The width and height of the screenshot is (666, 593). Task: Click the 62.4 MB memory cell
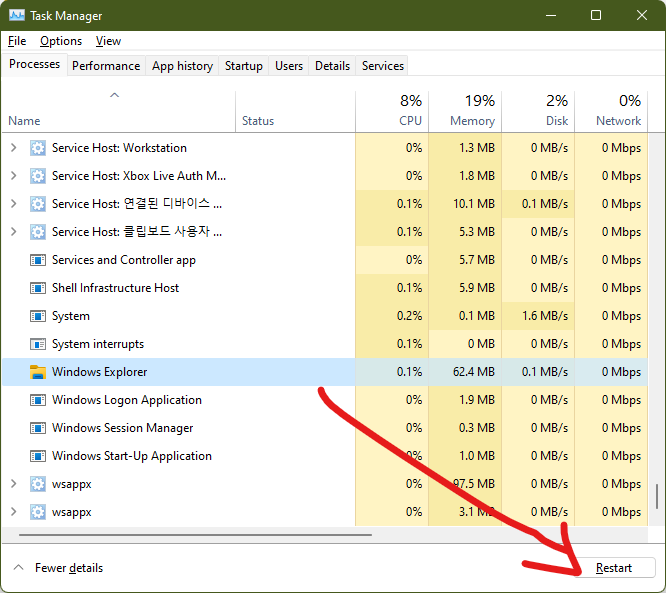click(x=465, y=372)
